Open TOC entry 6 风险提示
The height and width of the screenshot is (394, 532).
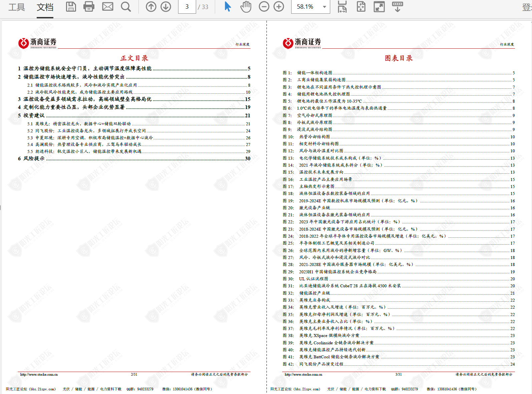coord(134,158)
